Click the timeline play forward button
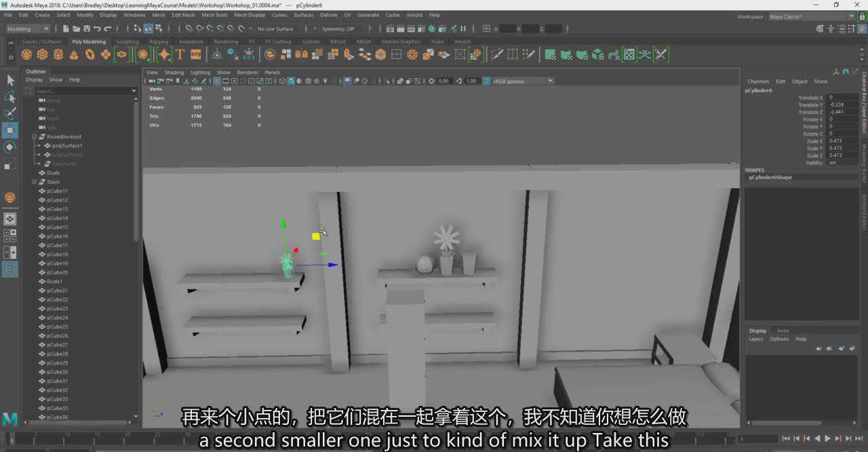Screen dimensions: 868x452 827,438
